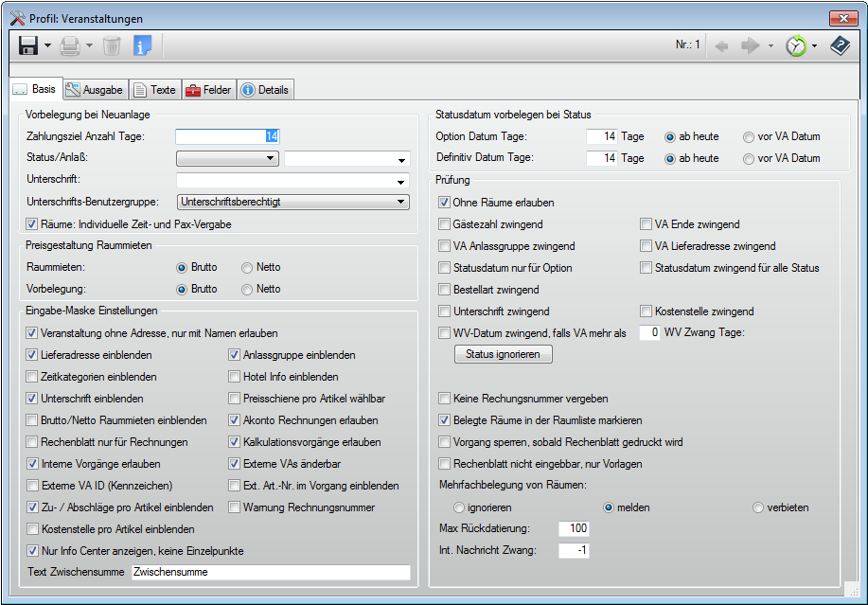This screenshot has height=605, width=868.
Task: Click the Print icon in toolbar
Action: pos(70,45)
